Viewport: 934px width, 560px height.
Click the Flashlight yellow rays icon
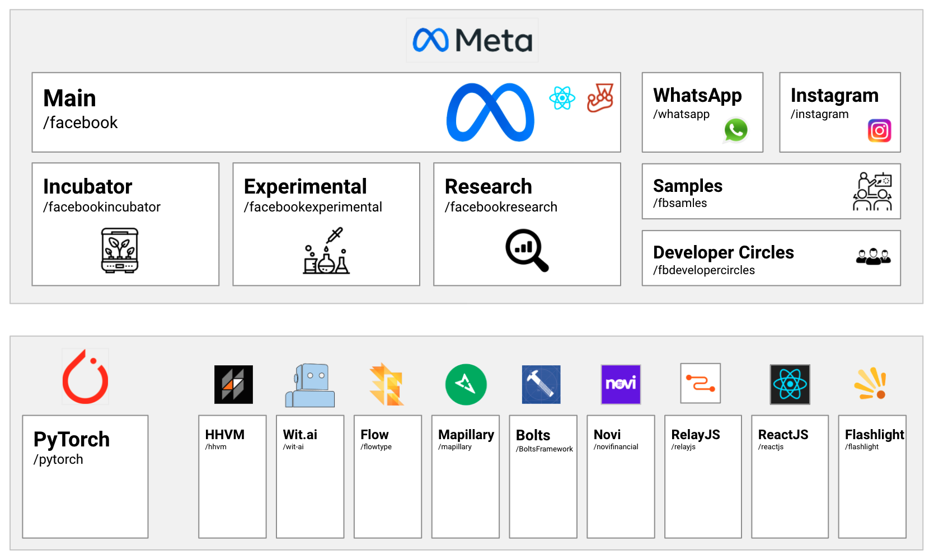(x=870, y=384)
